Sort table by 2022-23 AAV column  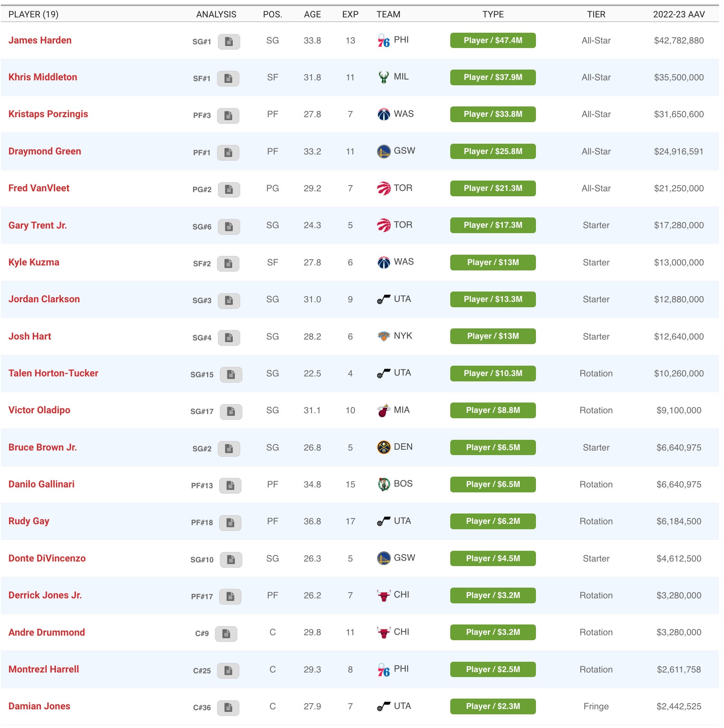click(678, 14)
